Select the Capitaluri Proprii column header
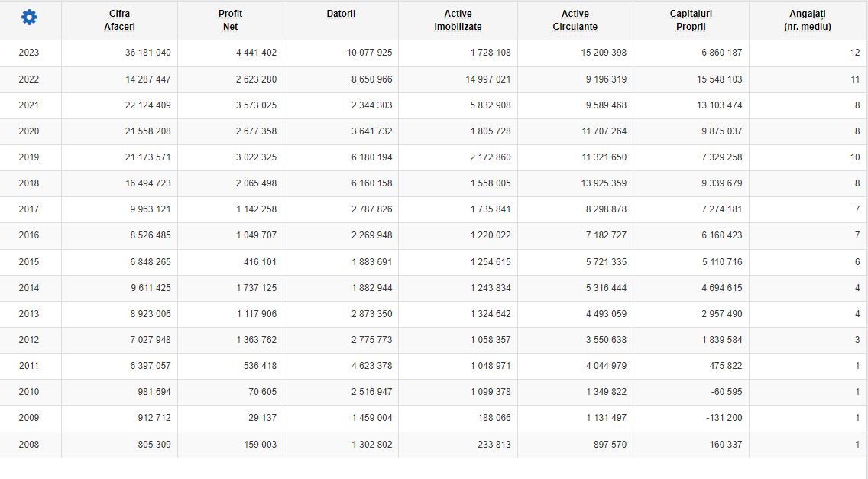The image size is (868, 479). pos(691,20)
